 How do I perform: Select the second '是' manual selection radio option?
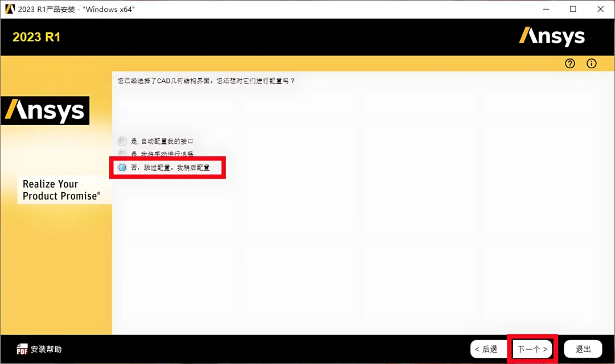122,153
